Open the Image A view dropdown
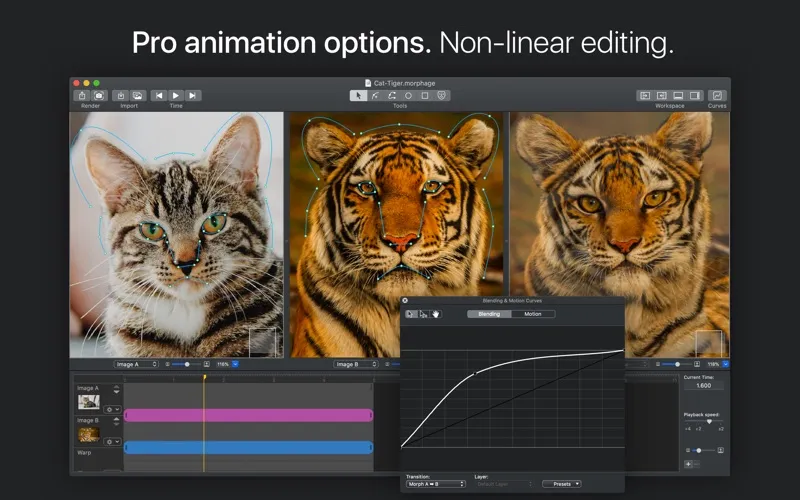This screenshot has height=500, width=800. (136, 364)
